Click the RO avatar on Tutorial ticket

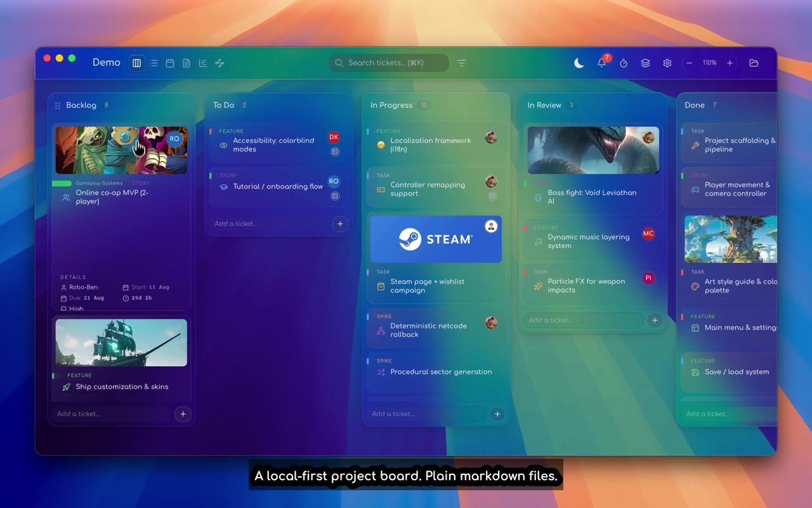click(334, 182)
